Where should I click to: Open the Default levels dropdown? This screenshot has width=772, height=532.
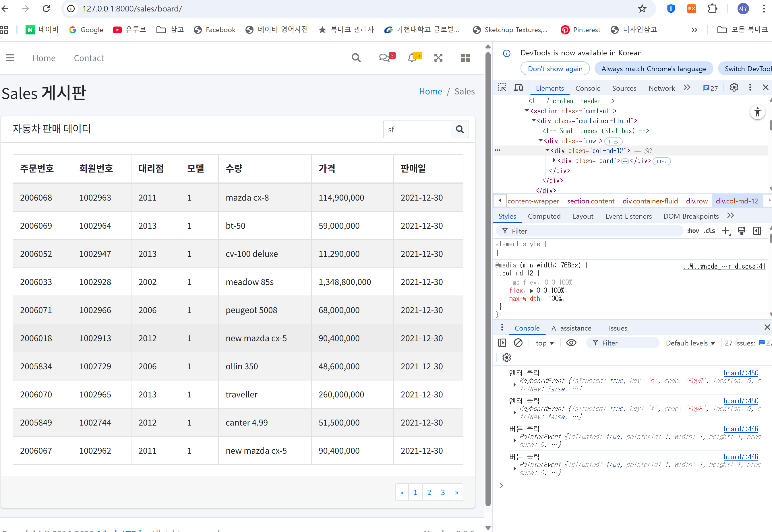pos(690,343)
